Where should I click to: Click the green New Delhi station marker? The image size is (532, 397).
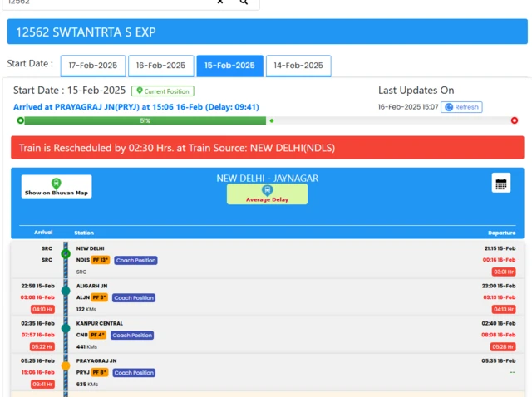(x=66, y=253)
